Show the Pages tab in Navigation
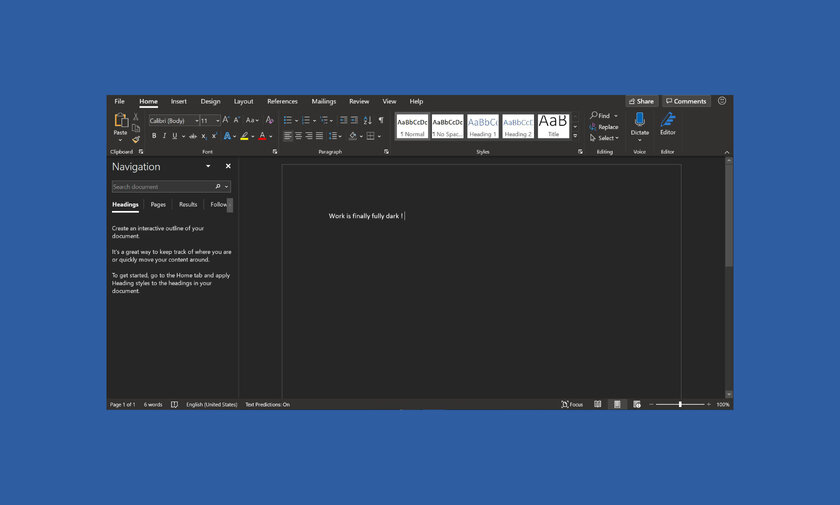840x505 pixels. click(x=158, y=205)
